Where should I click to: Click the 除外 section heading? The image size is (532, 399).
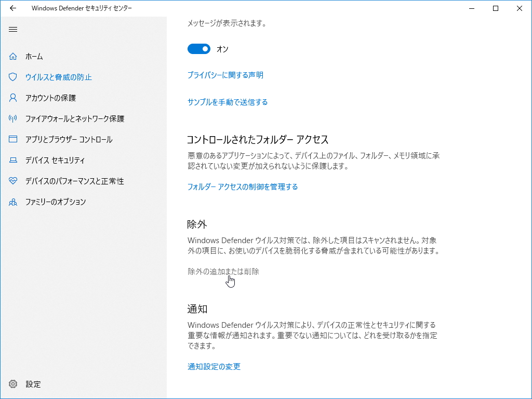tap(197, 224)
